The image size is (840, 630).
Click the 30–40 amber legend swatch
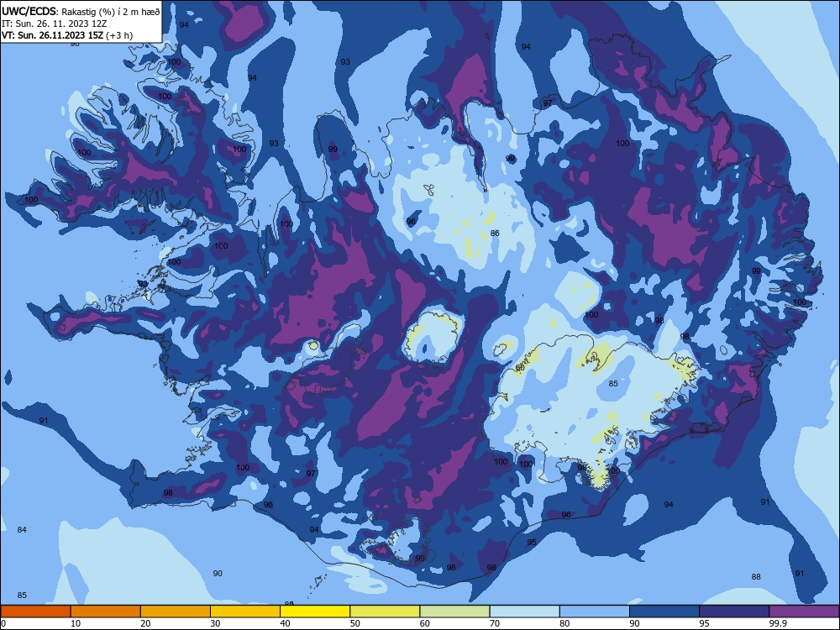(x=245, y=612)
